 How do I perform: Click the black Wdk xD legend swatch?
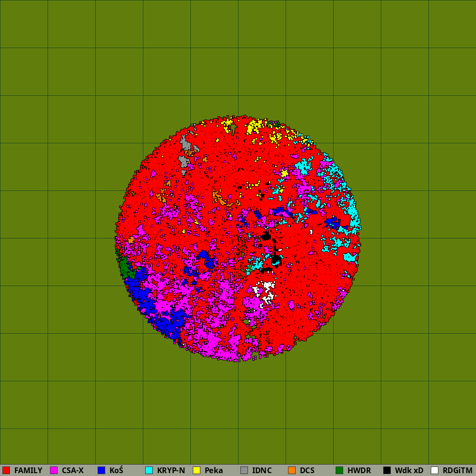pyautogui.click(x=387, y=470)
